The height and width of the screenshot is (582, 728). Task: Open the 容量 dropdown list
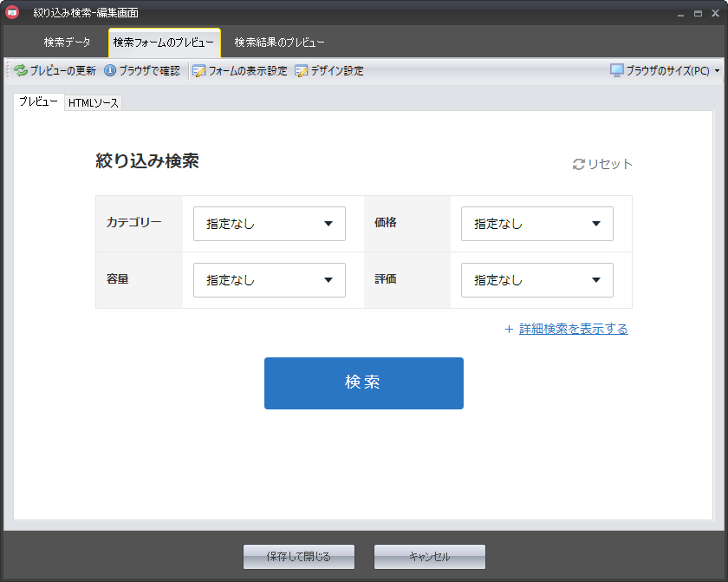click(269, 280)
